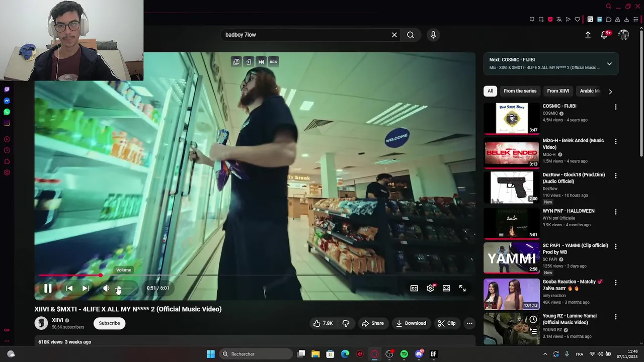Open Spotify from the Windows taskbar

pyautogui.click(x=404, y=354)
